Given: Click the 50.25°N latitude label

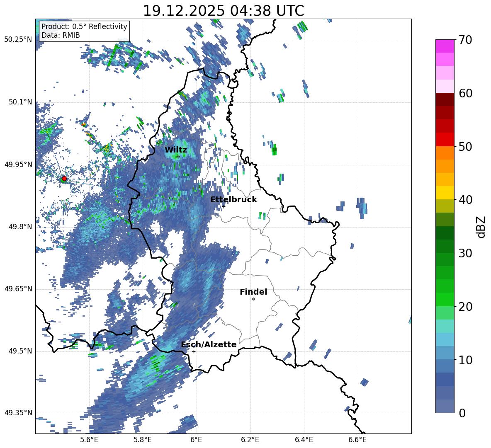Looking at the screenshot, I should pos(18,40).
